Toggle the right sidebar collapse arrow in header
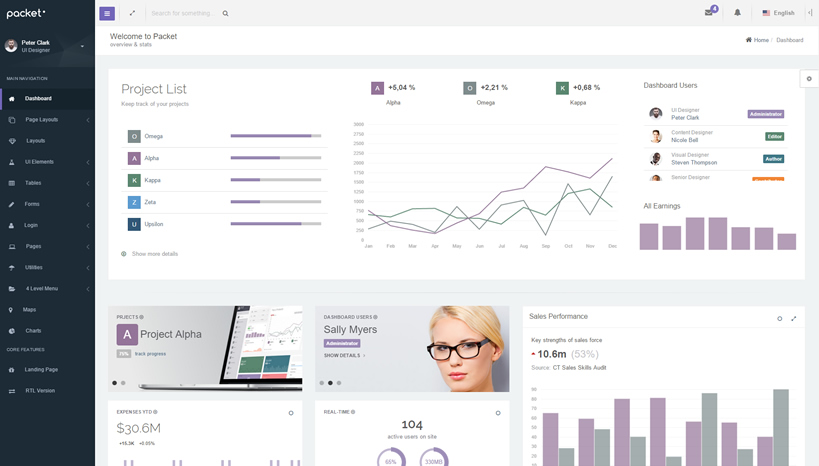The image size is (819, 466). coord(810,13)
